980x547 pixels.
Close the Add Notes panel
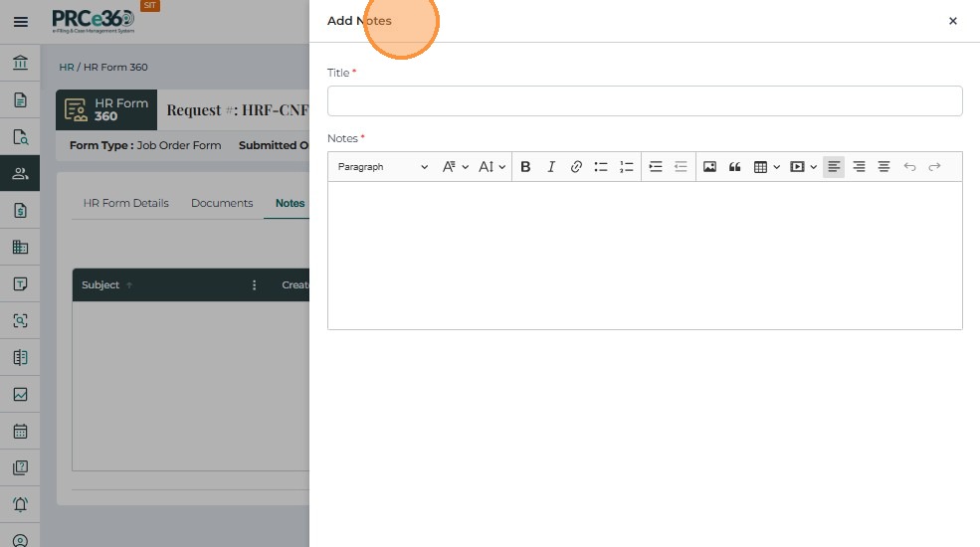(952, 21)
